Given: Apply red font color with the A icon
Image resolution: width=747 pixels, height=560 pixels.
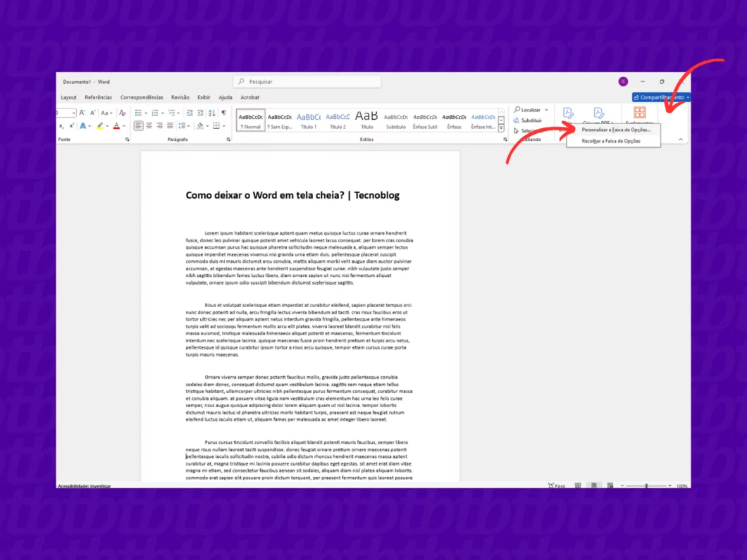Looking at the screenshot, I should coord(116,125).
